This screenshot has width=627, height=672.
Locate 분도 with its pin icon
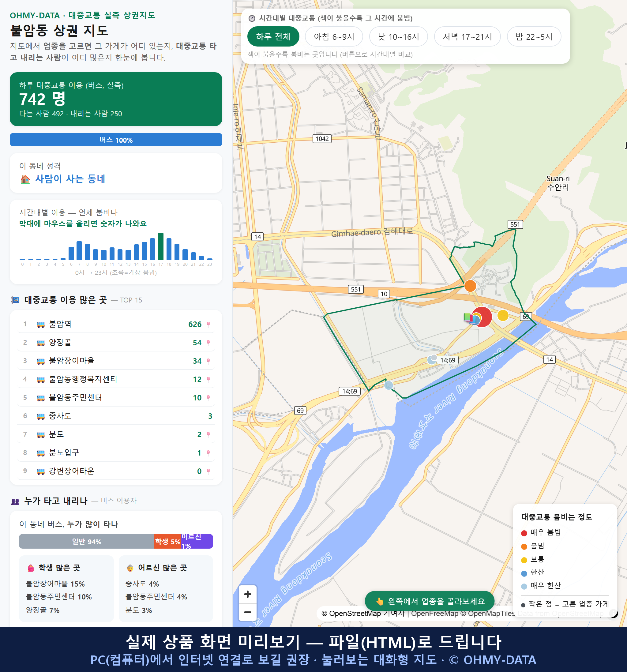208,434
